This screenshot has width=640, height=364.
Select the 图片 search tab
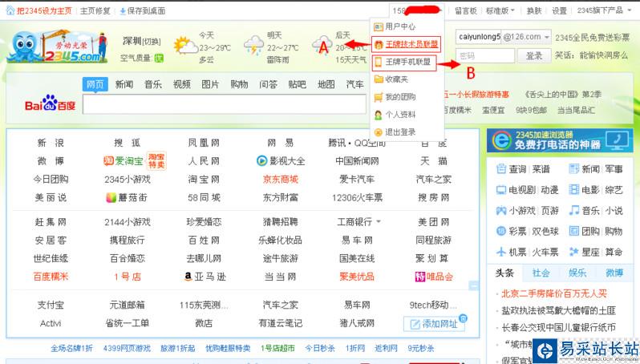[x=211, y=84]
